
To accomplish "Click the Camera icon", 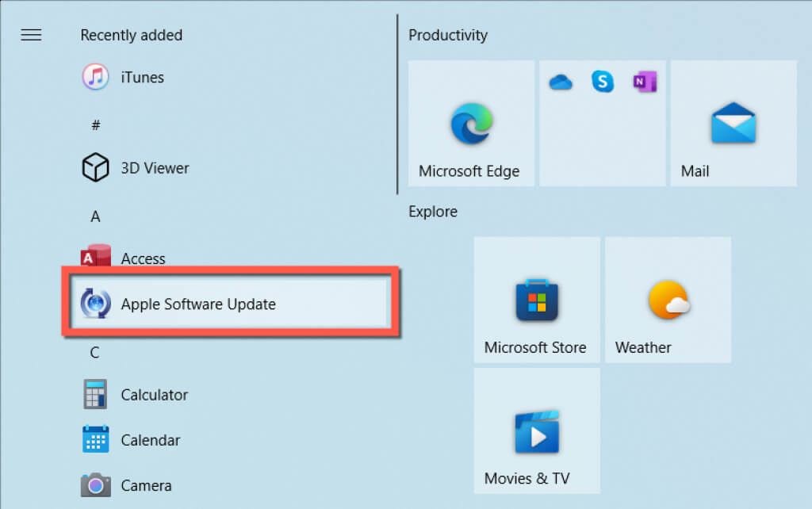I will pyautogui.click(x=95, y=484).
